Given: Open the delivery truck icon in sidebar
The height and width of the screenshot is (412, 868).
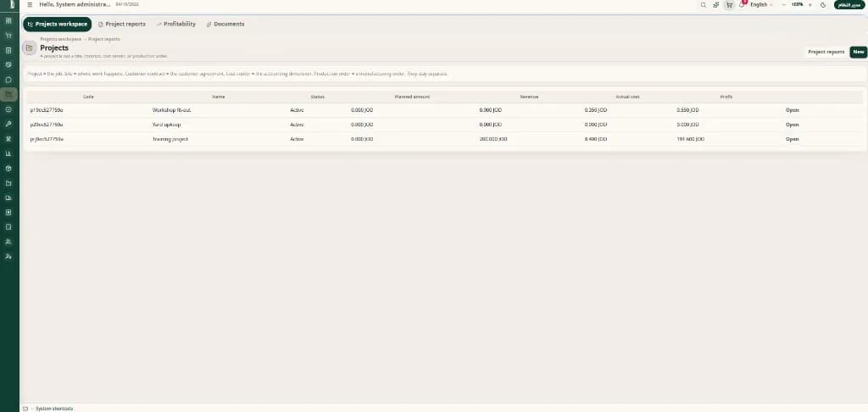Looking at the screenshot, I should (x=8, y=198).
